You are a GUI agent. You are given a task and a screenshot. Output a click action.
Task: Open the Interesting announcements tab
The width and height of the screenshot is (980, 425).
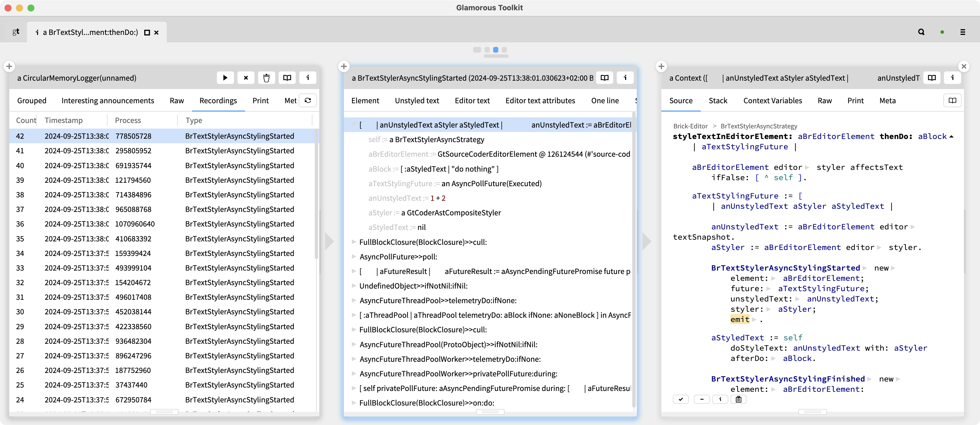click(108, 101)
